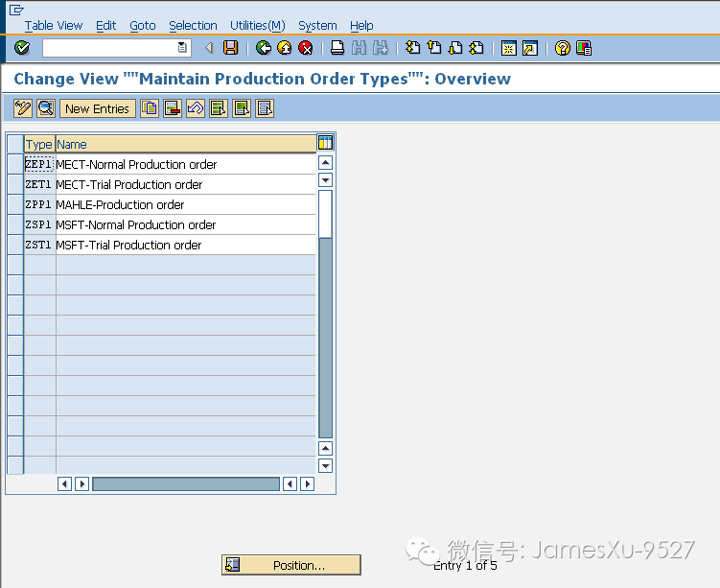This screenshot has height=588, width=720.
Task: Click the Deselect All icon
Action: coord(265,108)
